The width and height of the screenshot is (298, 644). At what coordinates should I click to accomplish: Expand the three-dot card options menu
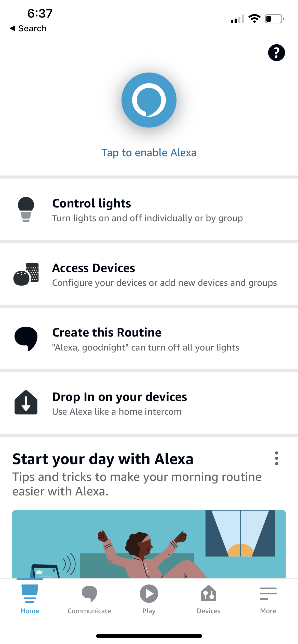tap(276, 458)
